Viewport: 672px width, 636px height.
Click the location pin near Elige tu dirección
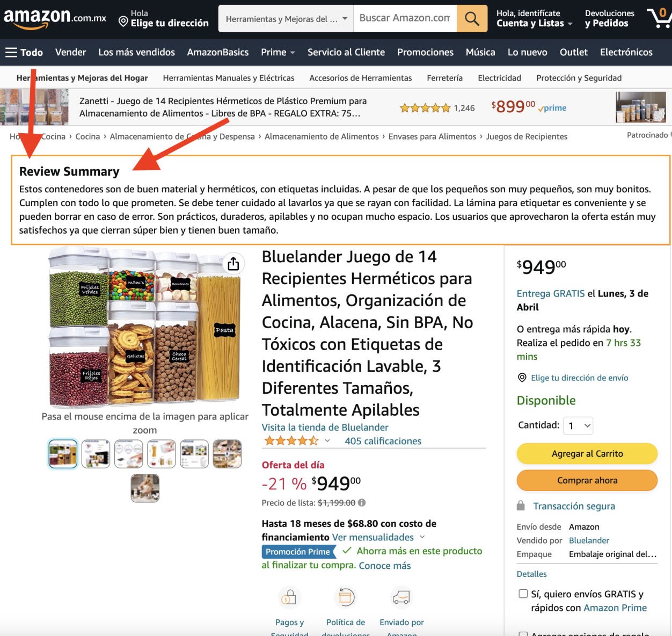pyautogui.click(x=123, y=22)
